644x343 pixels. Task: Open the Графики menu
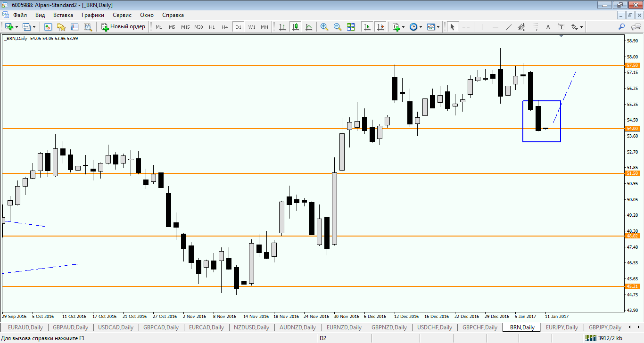93,15
